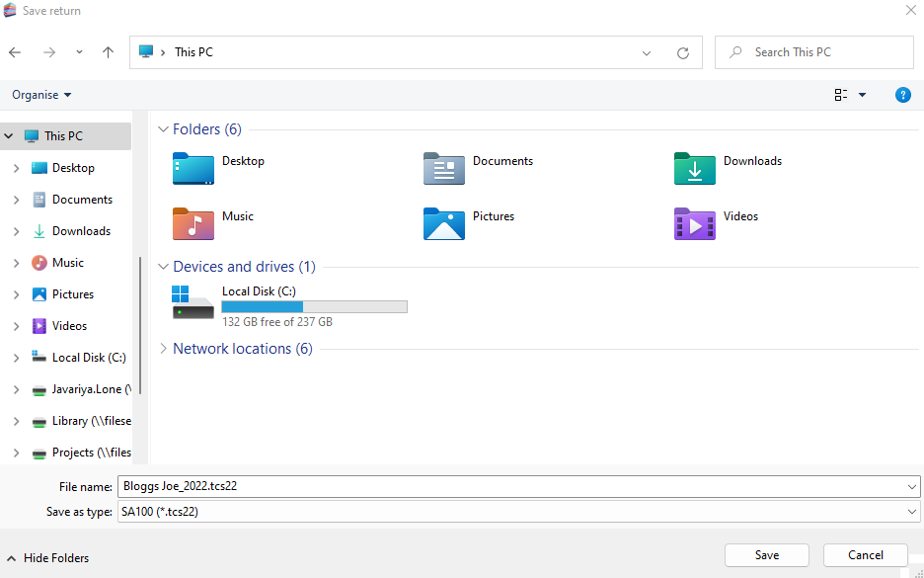Open the Downloads folder icon in main pane

[x=695, y=169]
